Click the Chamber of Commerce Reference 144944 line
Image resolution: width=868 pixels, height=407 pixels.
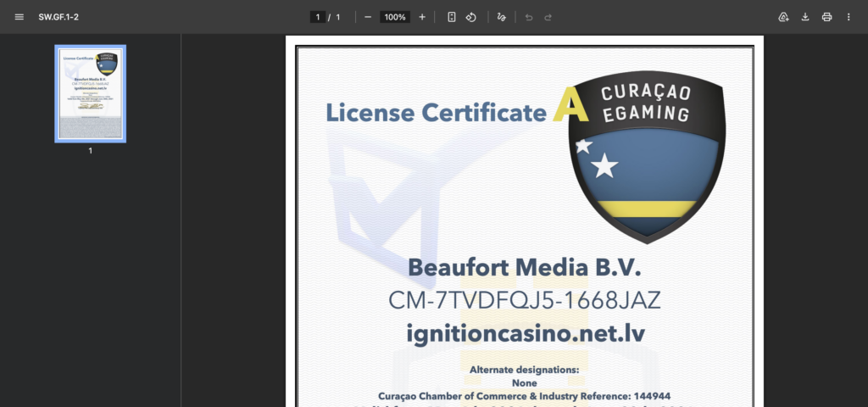click(524, 396)
